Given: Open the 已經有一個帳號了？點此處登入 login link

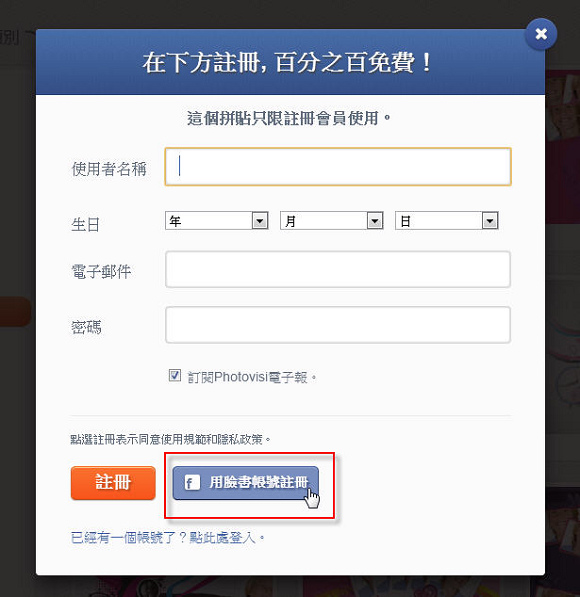Looking at the screenshot, I should (x=167, y=538).
